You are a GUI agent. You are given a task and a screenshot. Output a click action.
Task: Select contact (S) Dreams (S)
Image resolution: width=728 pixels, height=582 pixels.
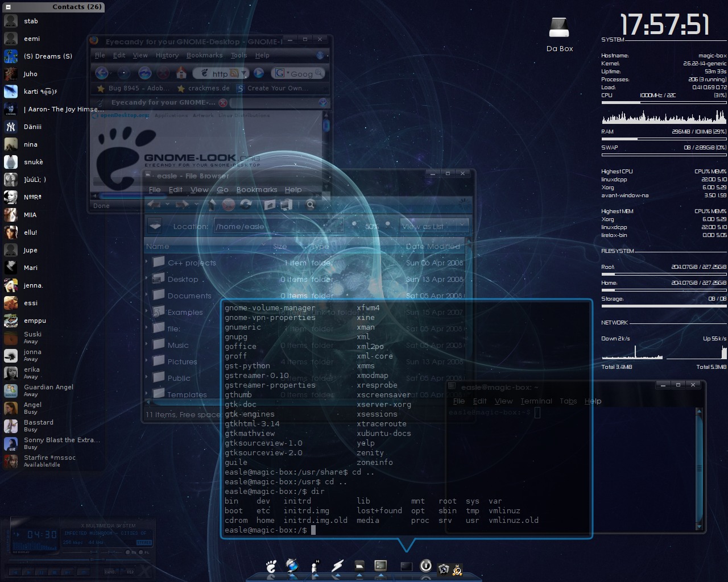pos(52,56)
